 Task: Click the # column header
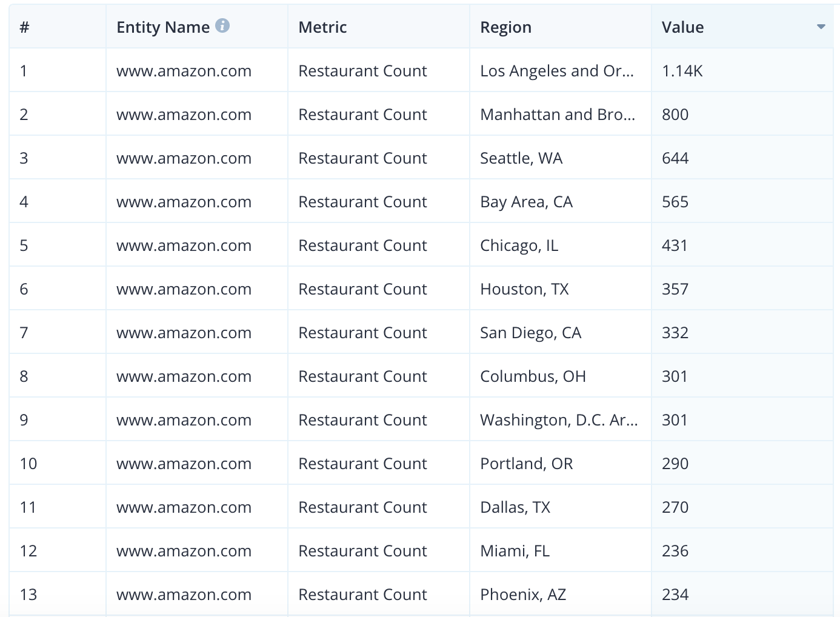pyautogui.click(x=24, y=27)
